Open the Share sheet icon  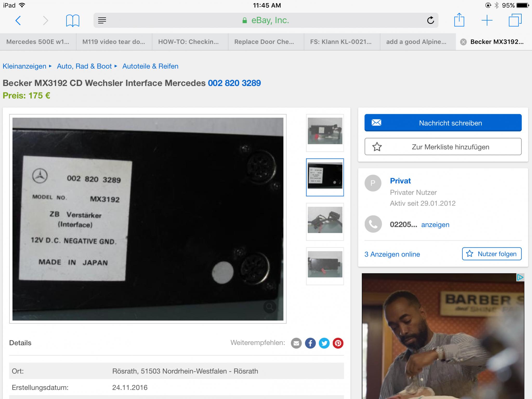tap(459, 20)
